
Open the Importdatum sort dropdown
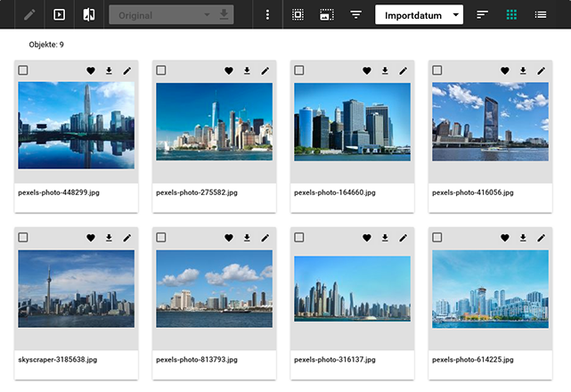pos(420,14)
